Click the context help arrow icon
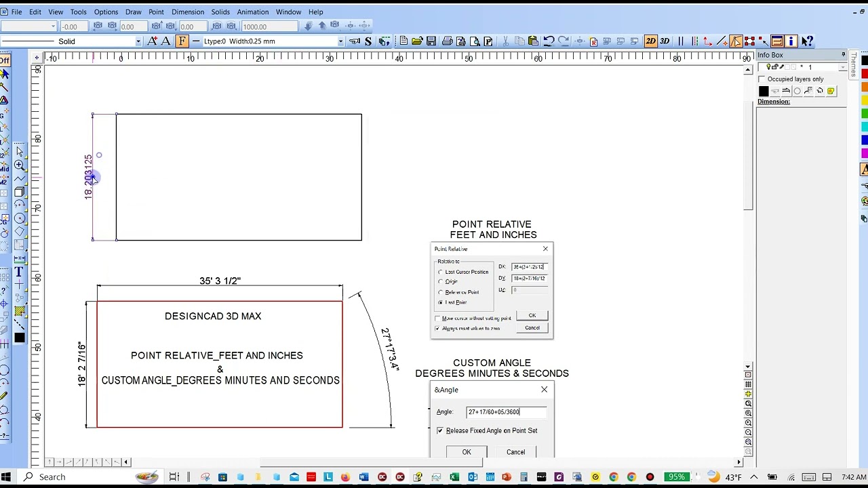Screen dimensions: 868x488 [807, 41]
